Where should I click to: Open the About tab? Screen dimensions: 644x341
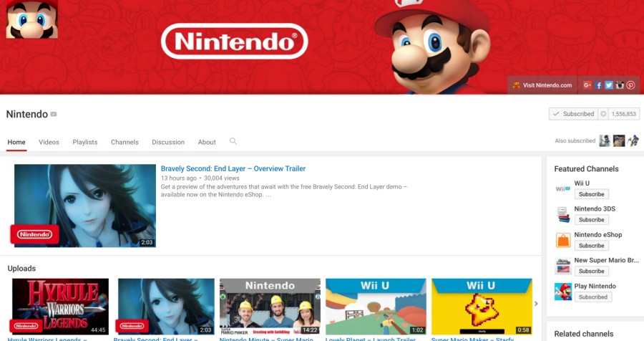click(x=207, y=142)
